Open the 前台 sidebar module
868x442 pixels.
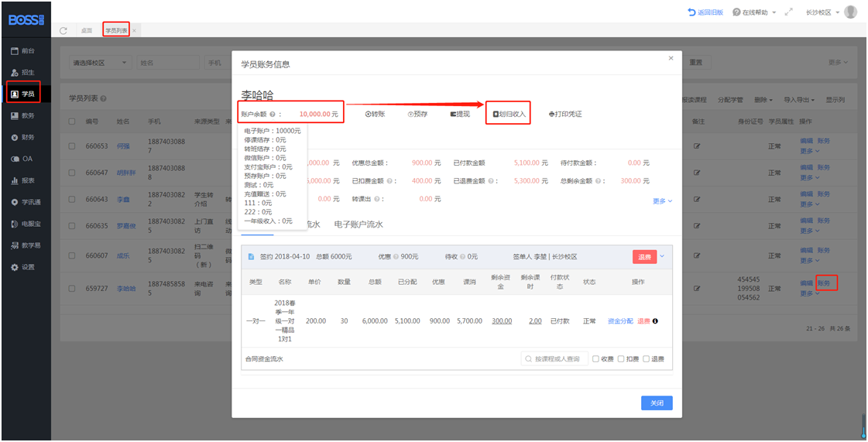(x=23, y=50)
